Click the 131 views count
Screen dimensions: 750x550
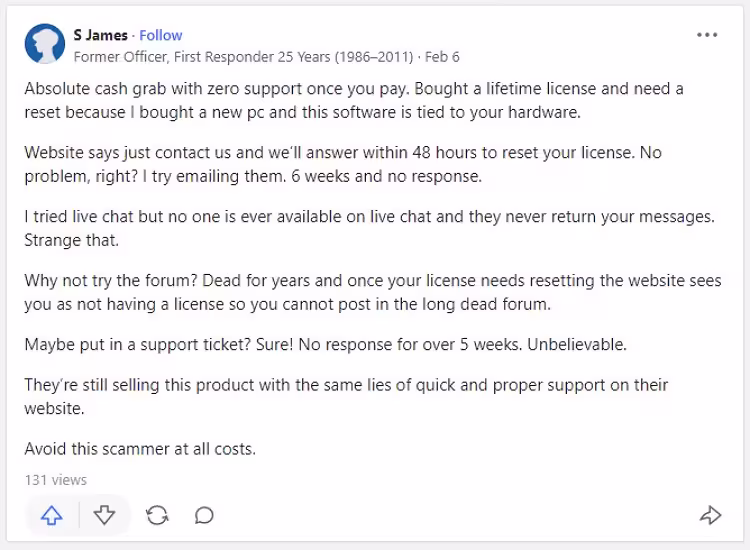point(56,480)
